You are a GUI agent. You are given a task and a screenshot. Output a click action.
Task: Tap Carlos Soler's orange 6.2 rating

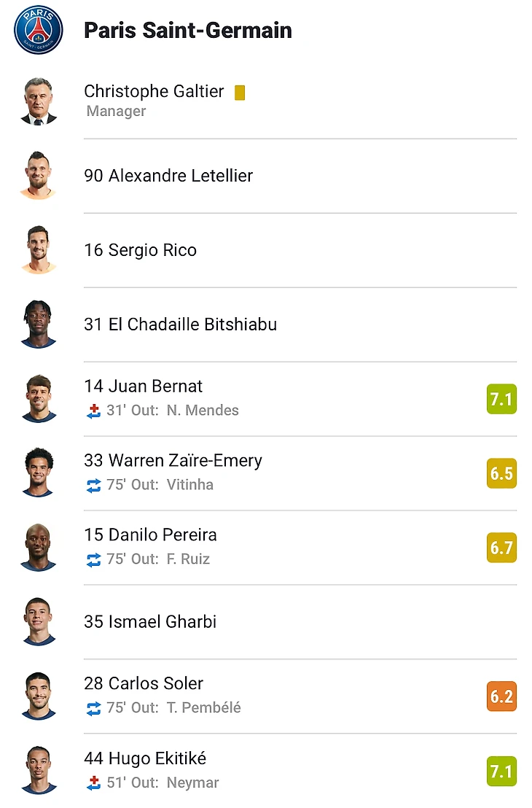(501, 696)
